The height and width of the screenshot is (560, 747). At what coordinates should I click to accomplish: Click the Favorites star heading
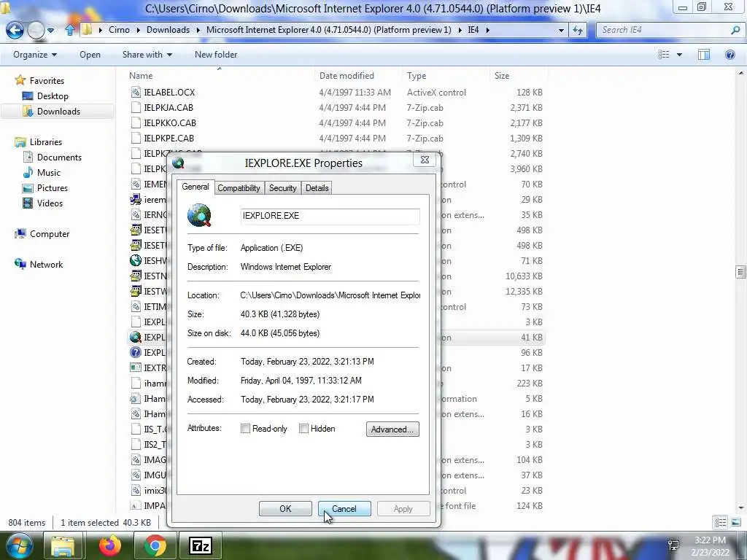(46, 81)
